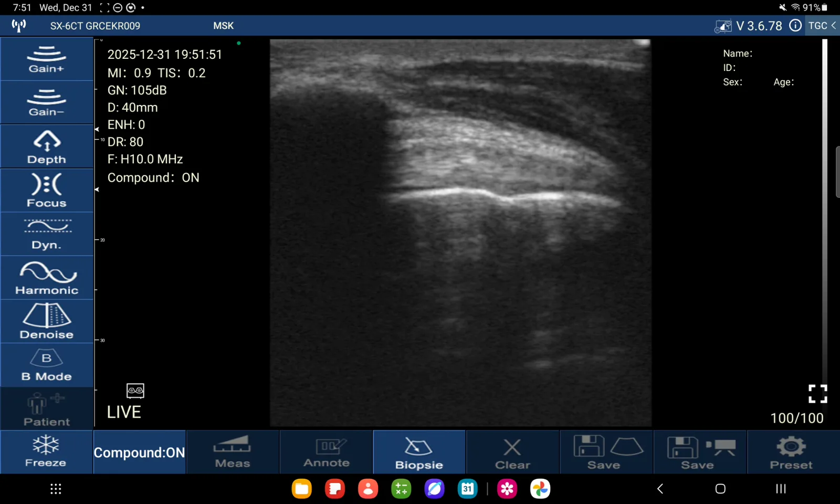Open the version info icon
This screenshot has width=840, height=504.
[795, 25]
